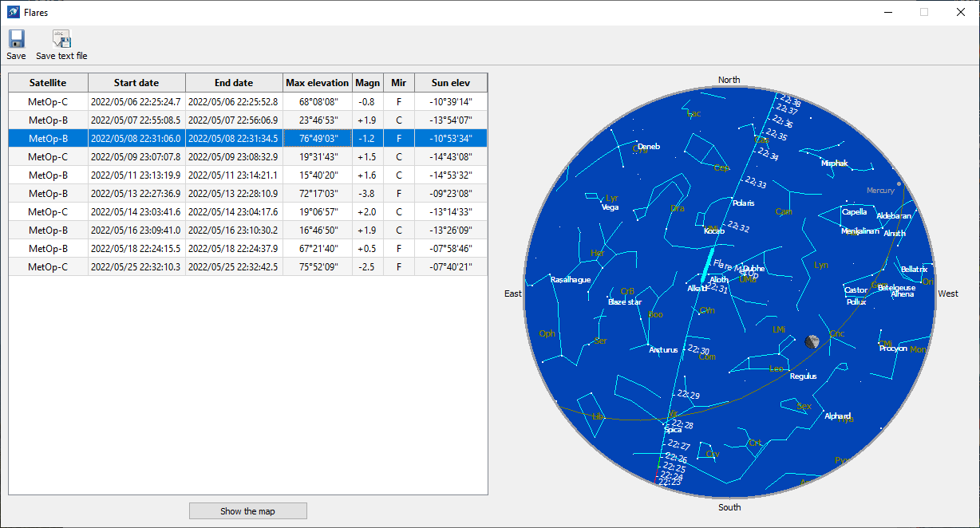The height and width of the screenshot is (528, 980).
Task: Close the Flares window
Action: pyautogui.click(x=961, y=12)
